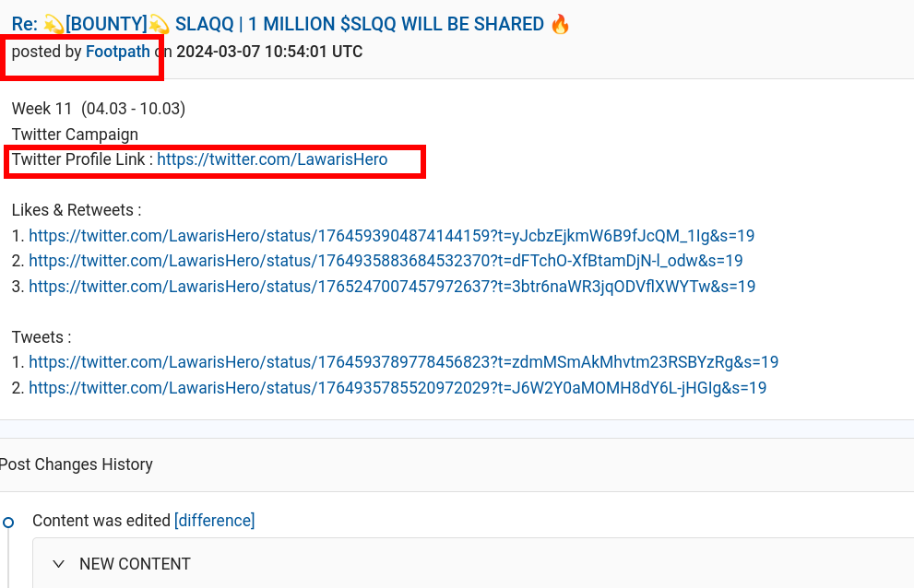
Task: Open the SLAQQ bounty thread title link
Action: point(291,25)
